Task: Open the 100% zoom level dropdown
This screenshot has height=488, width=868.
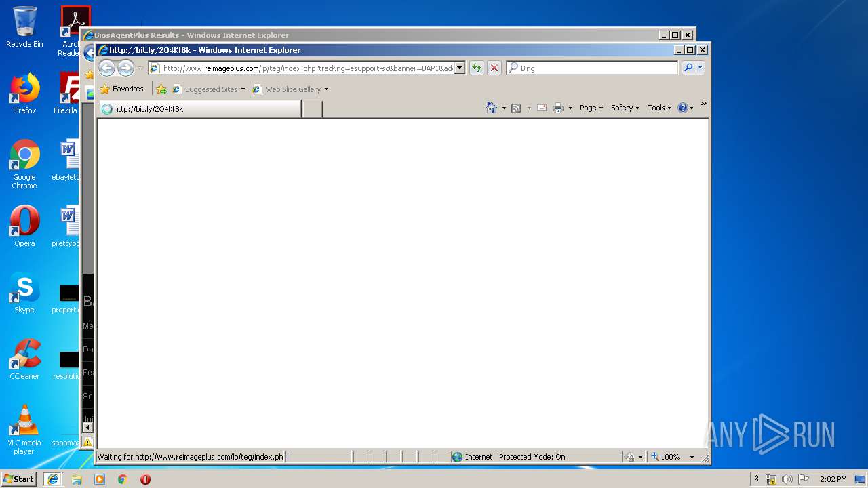Action: coord(692,457)
